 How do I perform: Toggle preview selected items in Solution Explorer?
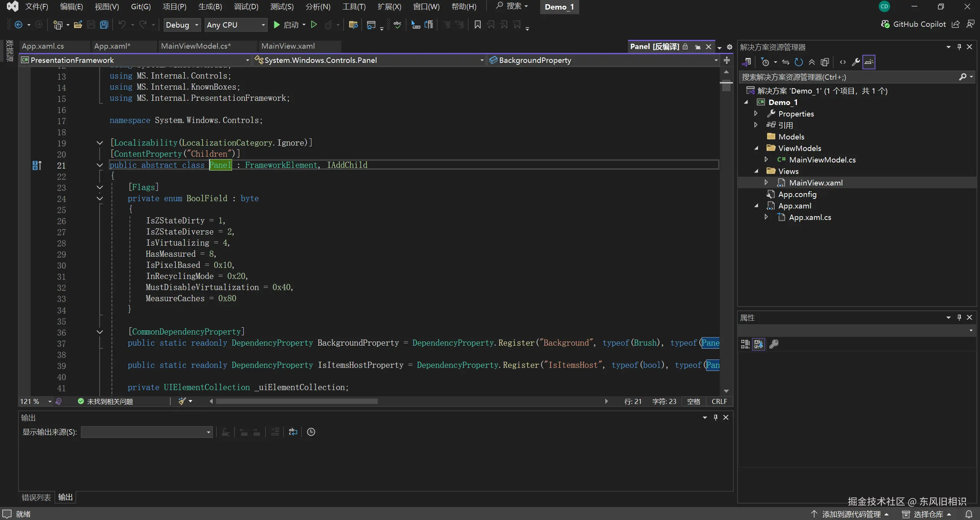[869, 62]
